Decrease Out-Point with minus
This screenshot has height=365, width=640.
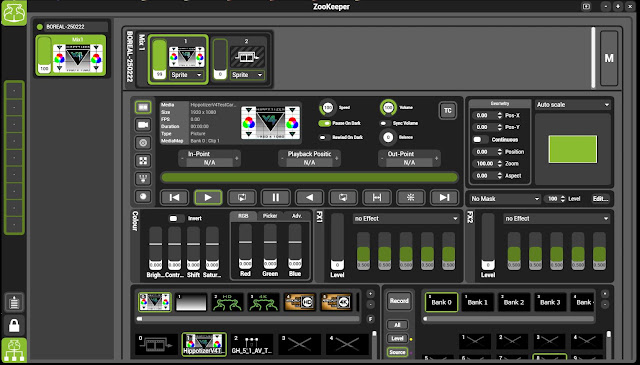click(x=382, y=158)
